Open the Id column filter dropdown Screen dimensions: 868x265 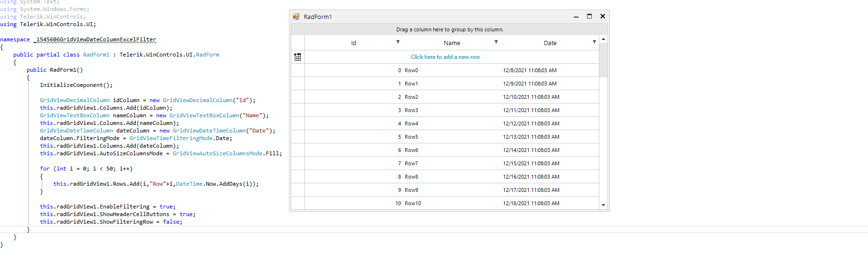point(398,42)
